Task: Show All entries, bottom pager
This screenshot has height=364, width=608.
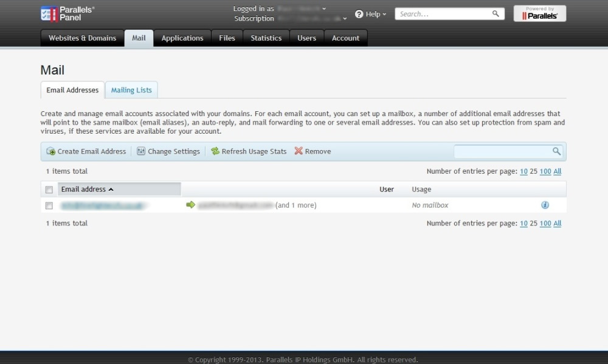Action: point(557,223)
